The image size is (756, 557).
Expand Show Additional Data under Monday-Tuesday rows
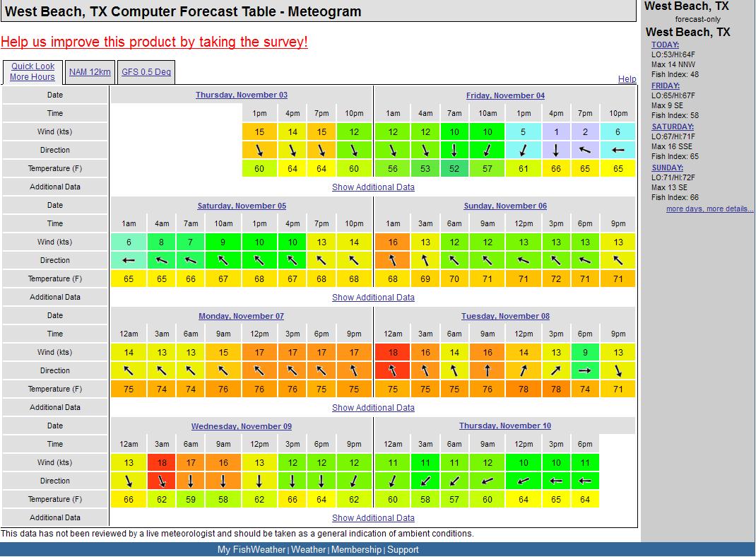click(373, 408)
